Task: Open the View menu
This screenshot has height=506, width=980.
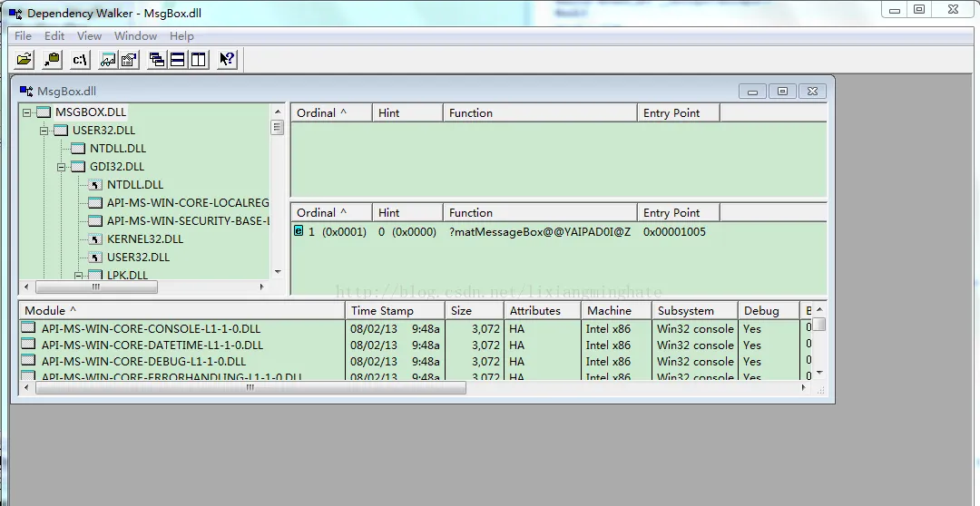Action: click(89, 36)
